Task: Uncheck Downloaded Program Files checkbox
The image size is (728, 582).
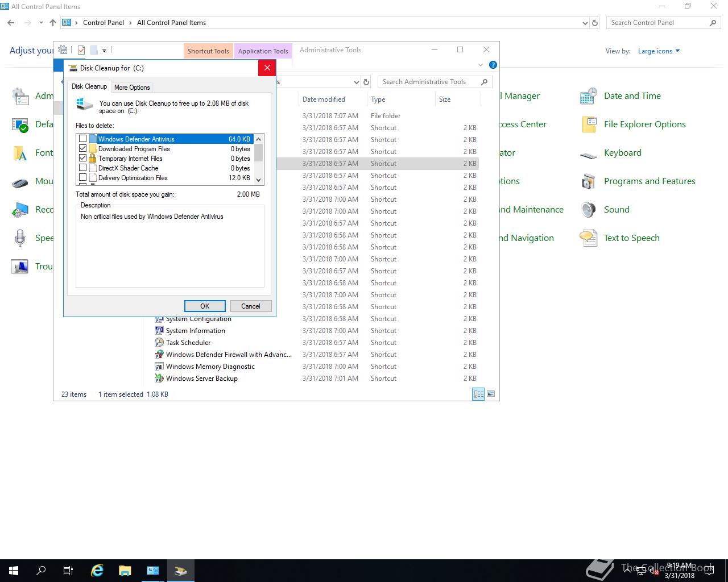Action: [x=83, y=148]
